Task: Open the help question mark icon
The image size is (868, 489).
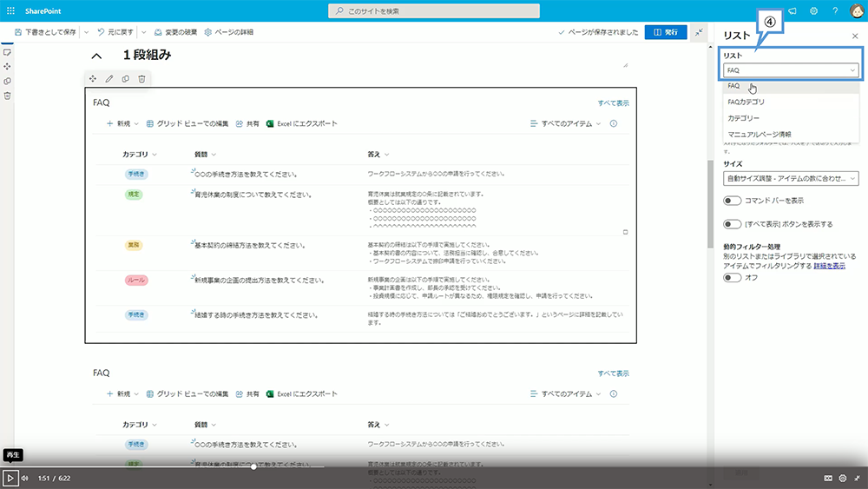Action: 835,10
